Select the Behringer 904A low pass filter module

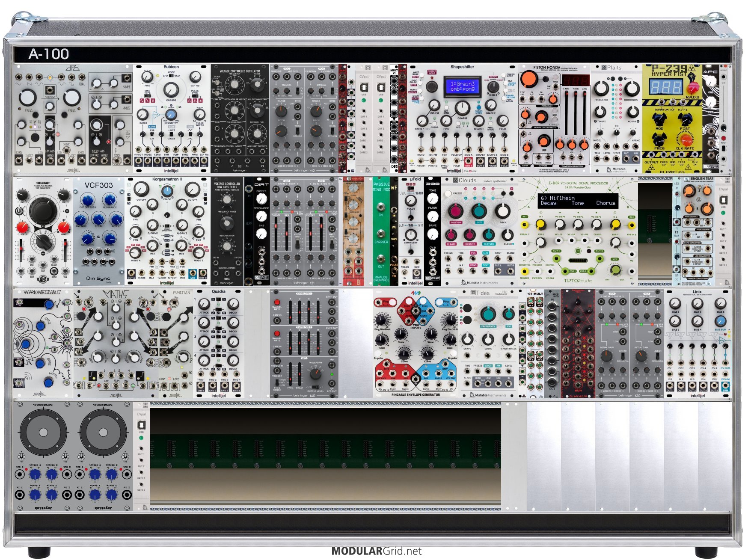click(x=227, y=231)
